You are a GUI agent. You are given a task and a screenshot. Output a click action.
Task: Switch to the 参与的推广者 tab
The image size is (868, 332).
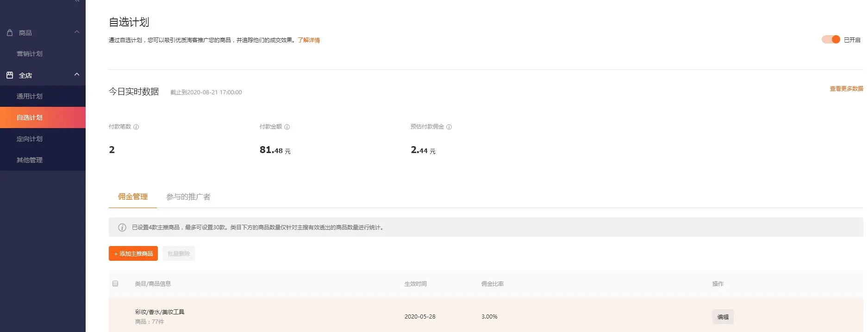click(188, 197)
